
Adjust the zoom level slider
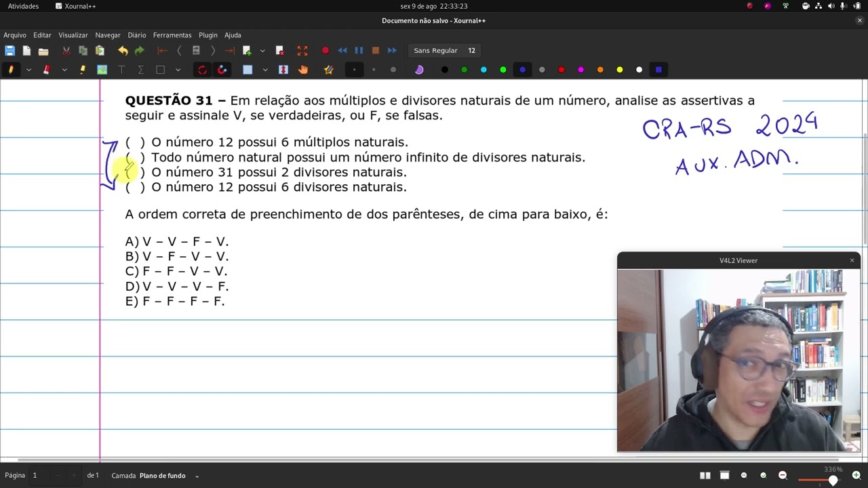tap(818, 481)
